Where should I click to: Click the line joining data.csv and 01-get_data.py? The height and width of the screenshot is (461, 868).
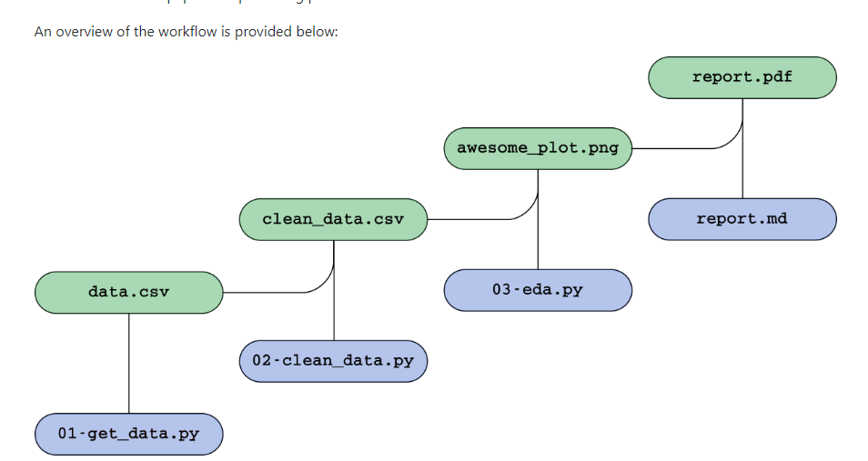[x=128, y=364]
